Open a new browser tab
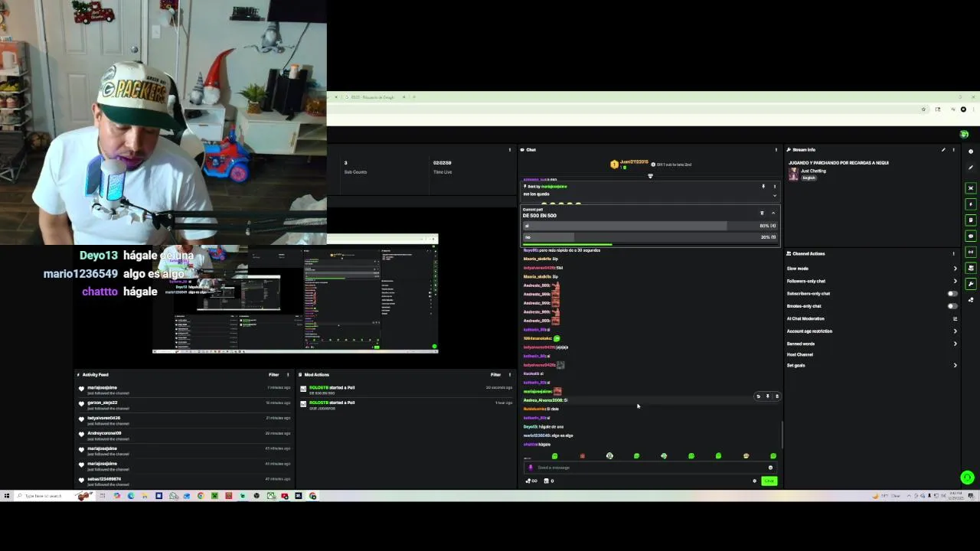Screen dimensions: 980x551 click(x=414, y=97)
